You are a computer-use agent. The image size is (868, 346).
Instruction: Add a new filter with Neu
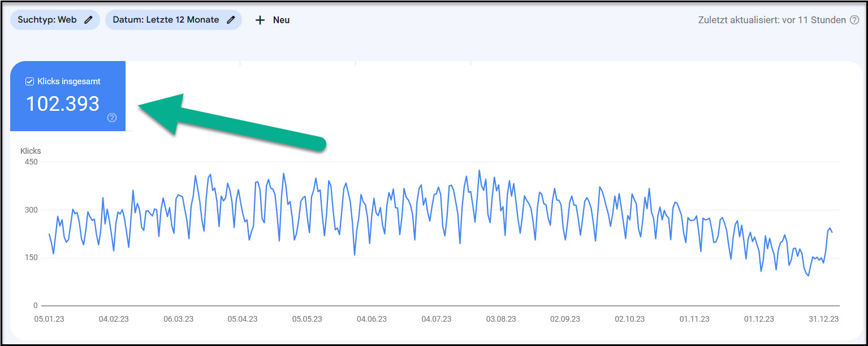point(273,20)
